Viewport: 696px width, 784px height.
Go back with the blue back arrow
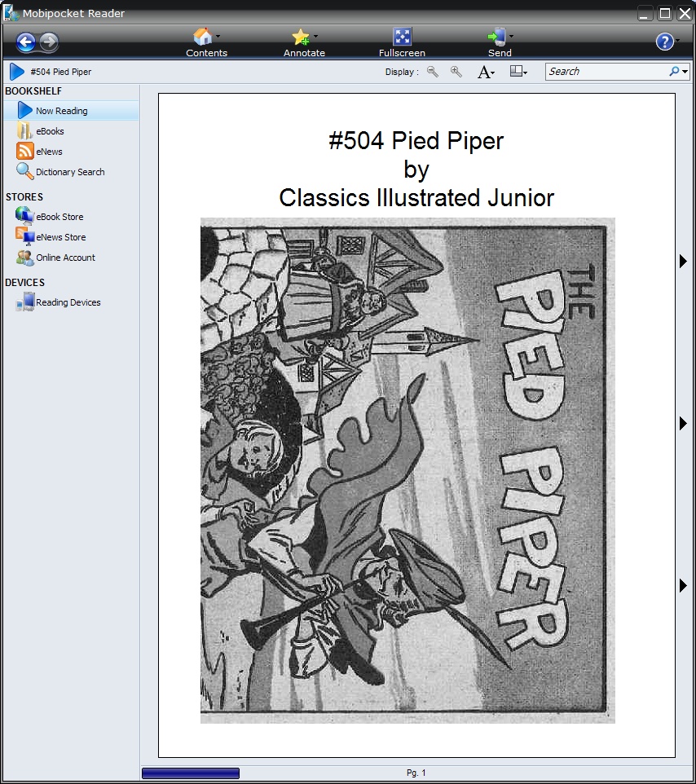click(x=26, y=42)
